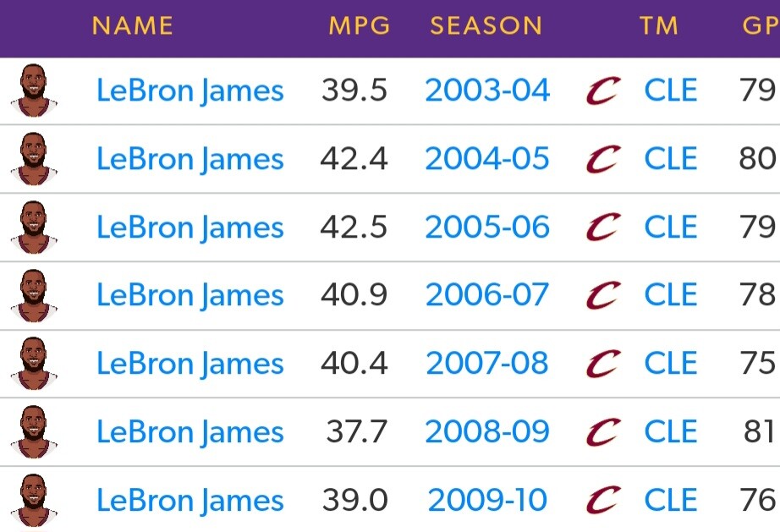Open the 2006-07 season link
Image resolution: width=780 pixels, height=532 pixels.
487,295
